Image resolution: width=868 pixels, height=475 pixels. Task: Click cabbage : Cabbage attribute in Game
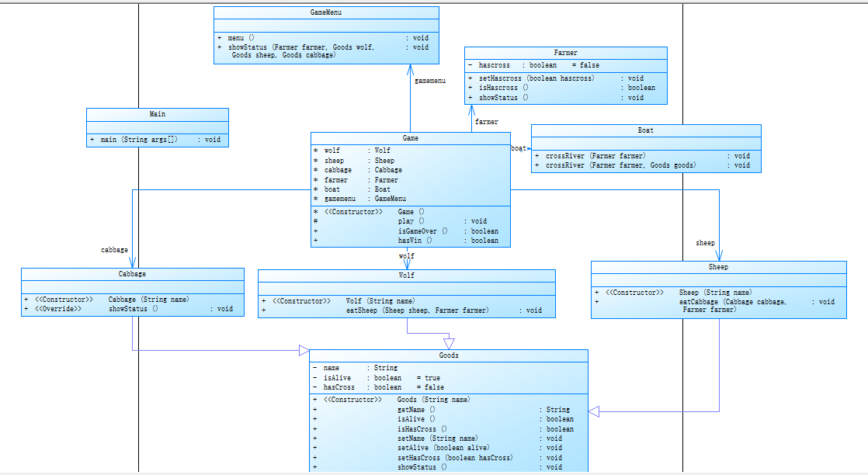pos(358,170)
